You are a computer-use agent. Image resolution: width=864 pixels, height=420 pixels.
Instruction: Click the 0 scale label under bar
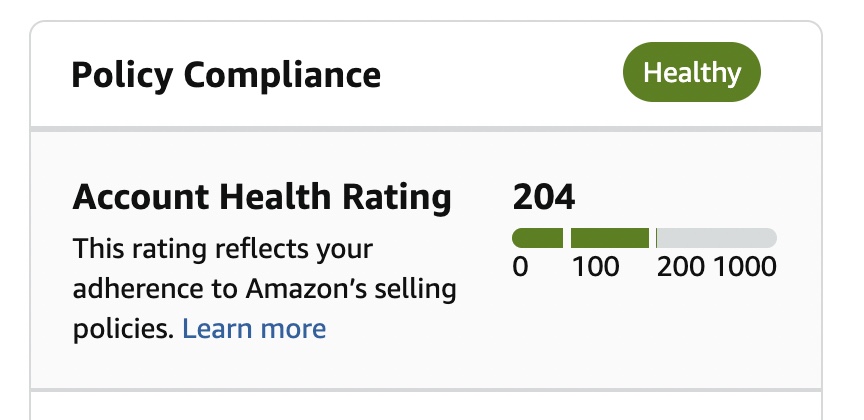click(520, 268)
